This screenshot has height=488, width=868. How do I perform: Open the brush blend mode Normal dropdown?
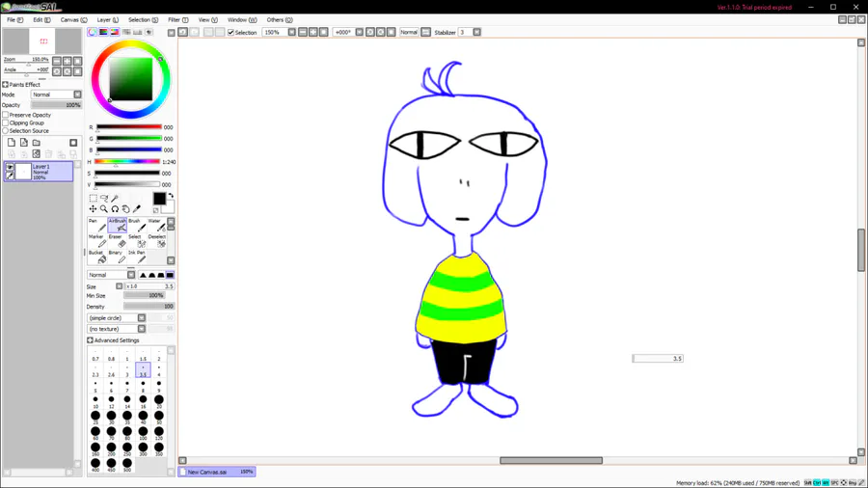(x=131, y=275)
